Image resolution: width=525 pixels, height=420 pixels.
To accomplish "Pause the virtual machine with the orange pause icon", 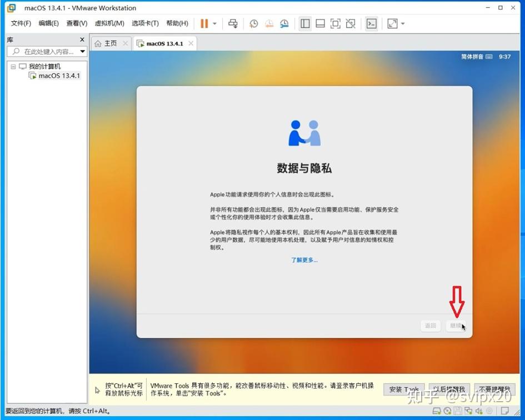I will coord(204,23).
